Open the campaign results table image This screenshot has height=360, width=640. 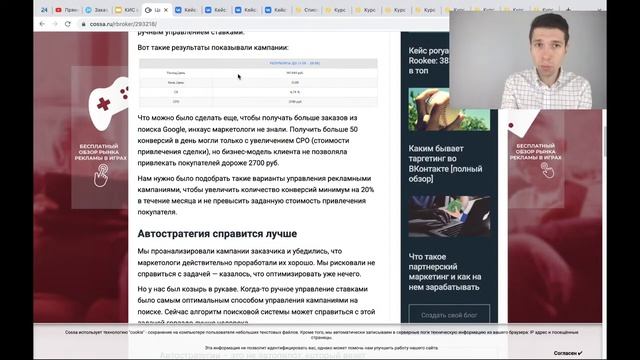(x=258, y=82)
